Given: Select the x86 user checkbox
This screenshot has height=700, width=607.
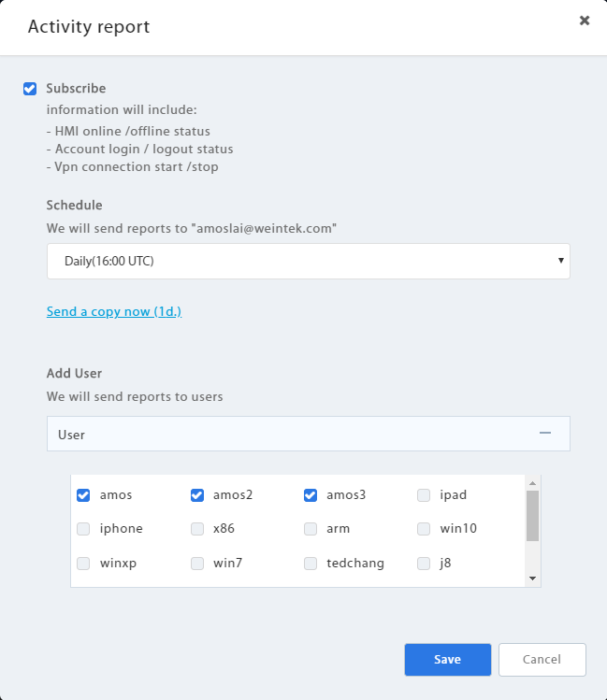Looking at the screenshot, I should [197, 529].
